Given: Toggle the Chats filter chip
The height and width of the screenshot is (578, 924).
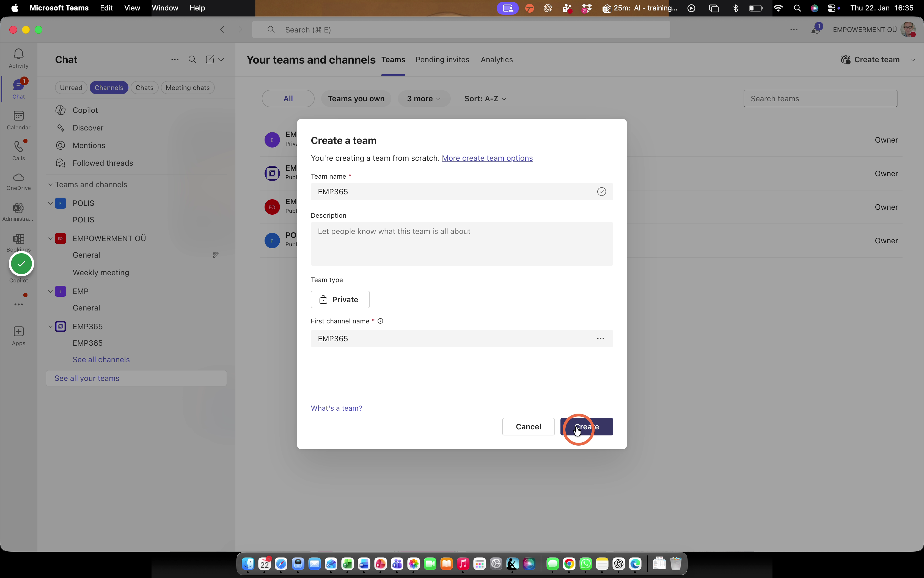Looking at the screenshot, I should tap(144, 88).
